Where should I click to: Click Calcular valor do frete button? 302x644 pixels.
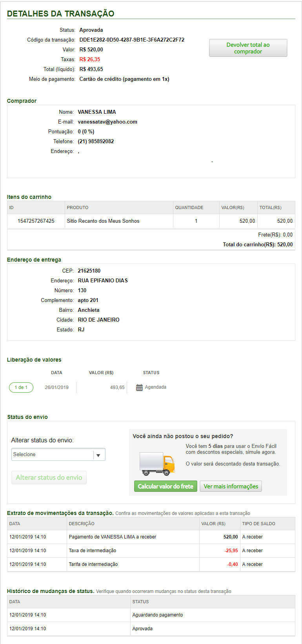166,486
